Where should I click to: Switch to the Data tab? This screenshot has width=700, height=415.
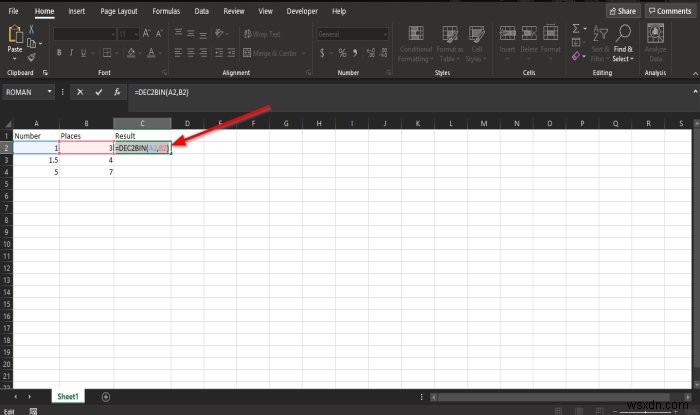(x=201, y=11)
